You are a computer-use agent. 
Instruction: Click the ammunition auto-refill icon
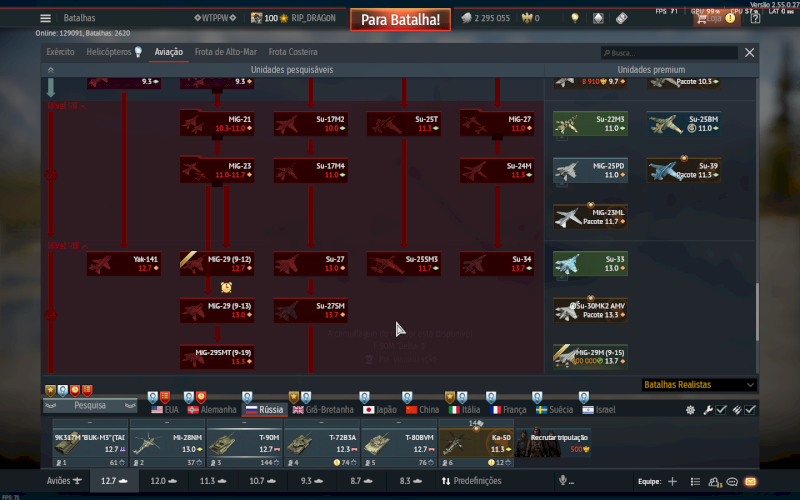(737, 410)
